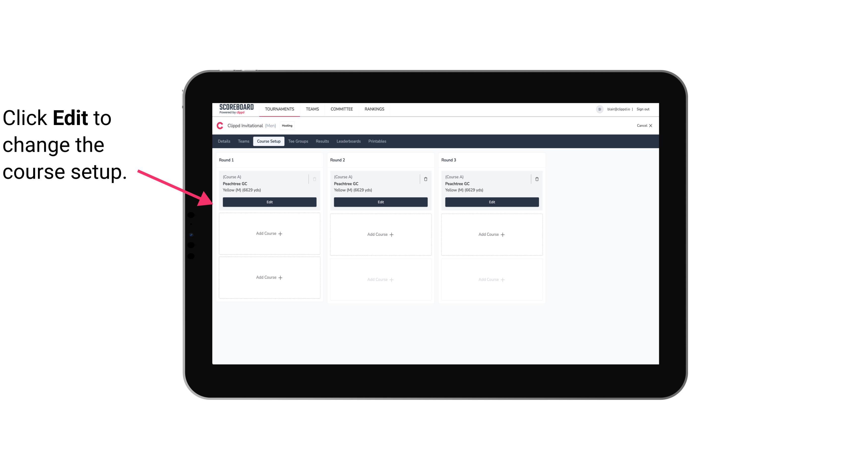The image size is (868, 467).
Task: Click the Tee Groups tab
Action: coord(298,141)
